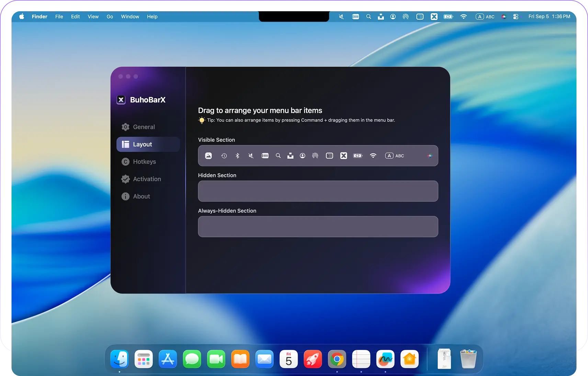Open the View menu
The image size is (588, 376).
pyautogui.click(x=93, y=16)
